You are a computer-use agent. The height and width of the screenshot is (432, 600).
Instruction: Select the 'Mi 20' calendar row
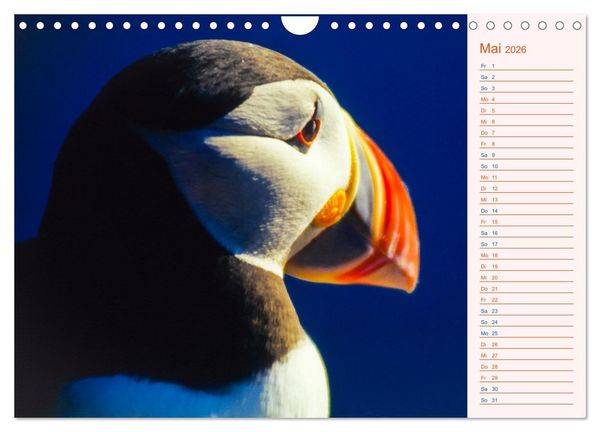(527, 277)
